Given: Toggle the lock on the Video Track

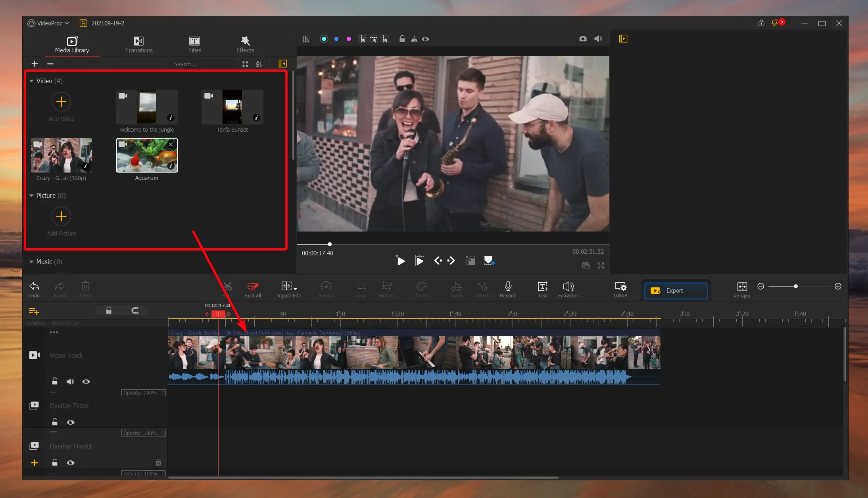Looking at the screenshot, I should coord(54,381).
